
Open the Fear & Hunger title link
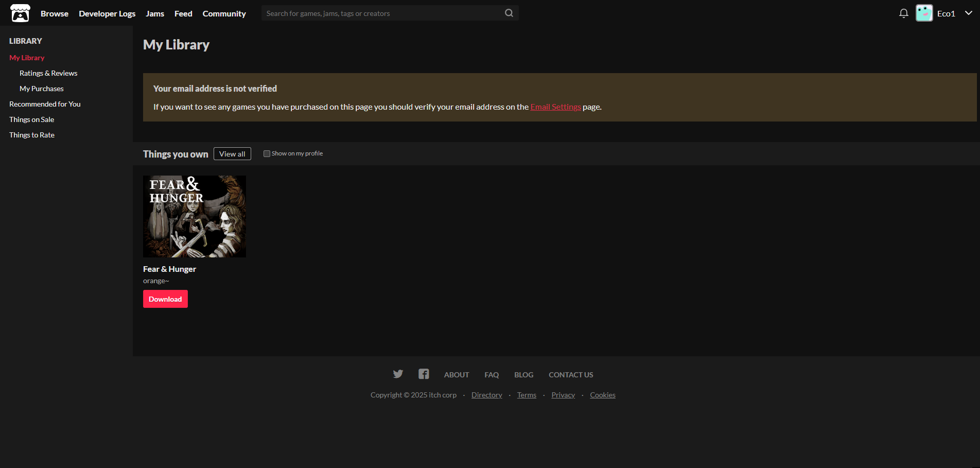[x=169, y=269]
